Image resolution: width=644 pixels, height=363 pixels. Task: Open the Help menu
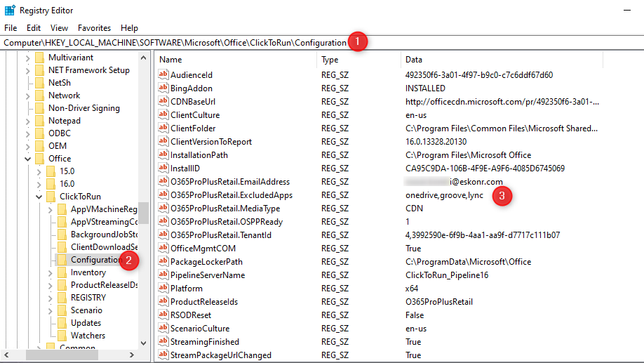[x=129, y=28]
